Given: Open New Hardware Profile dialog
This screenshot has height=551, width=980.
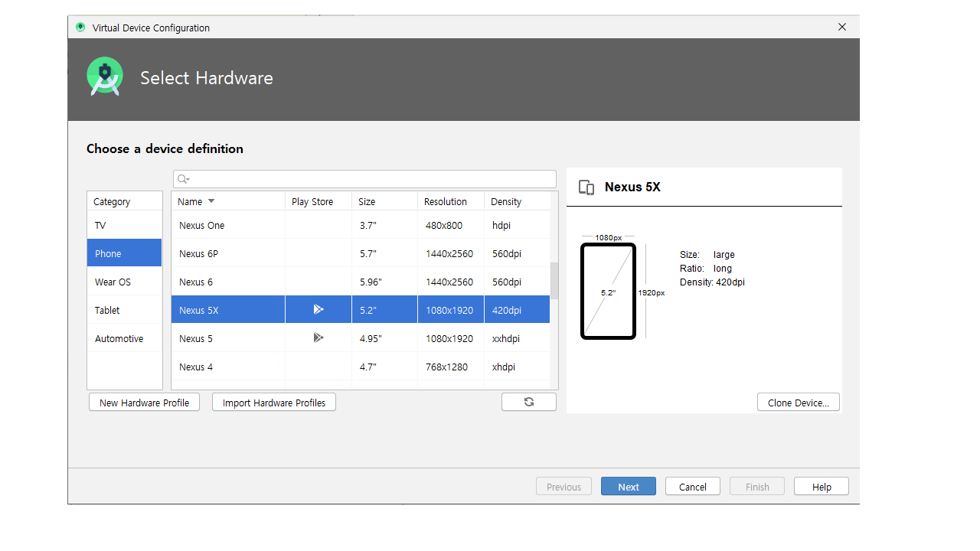Looking at the screenshot, I should coord(144,403).
